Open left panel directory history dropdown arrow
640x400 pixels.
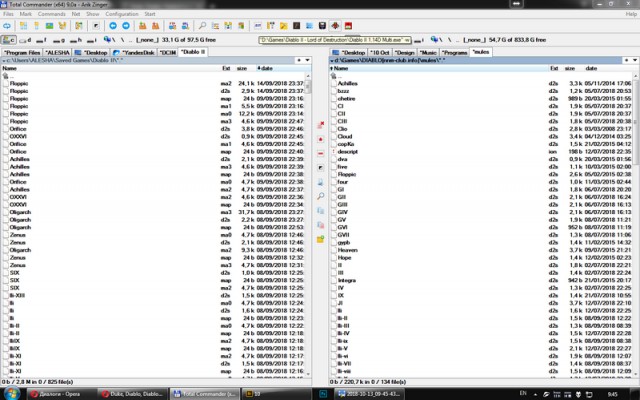tap(307, 60)
